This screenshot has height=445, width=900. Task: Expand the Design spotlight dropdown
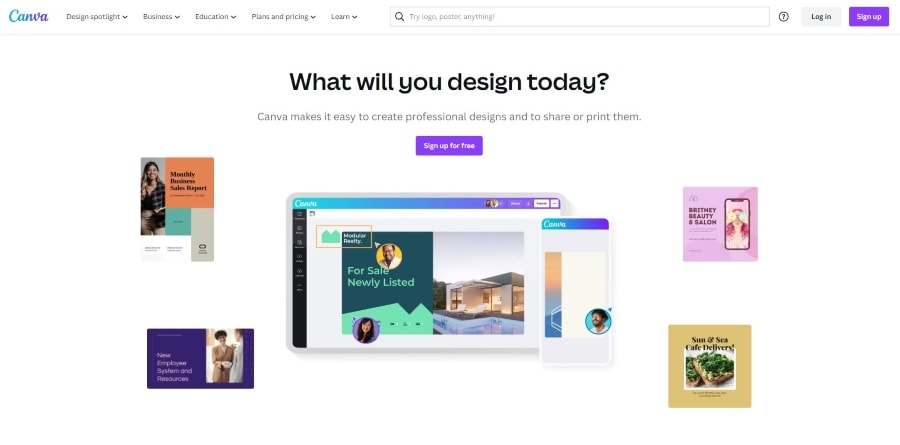pyautogui.click(x=97, y=17)
